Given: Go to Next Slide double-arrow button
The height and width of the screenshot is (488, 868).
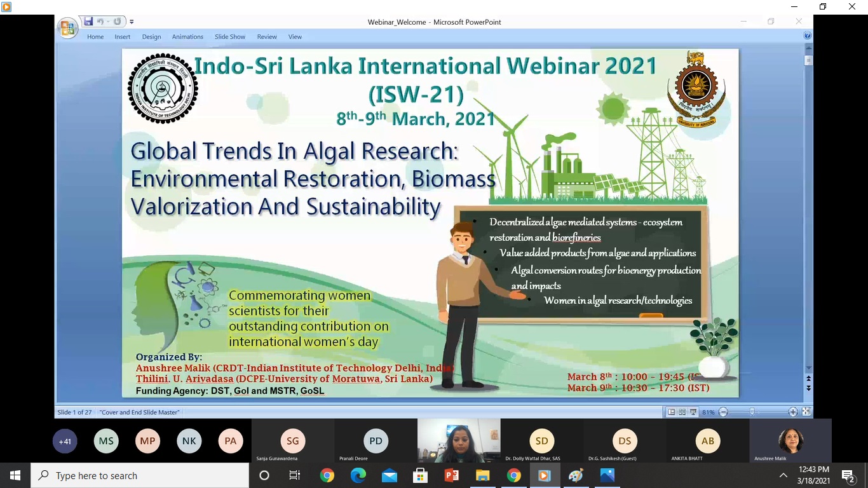Looking at the screenshot, I should coord(809,388).
